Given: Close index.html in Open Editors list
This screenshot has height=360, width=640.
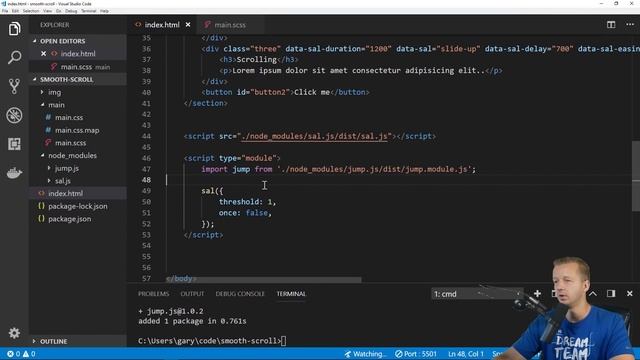Looking at the screenshot, I should (43, 53).
